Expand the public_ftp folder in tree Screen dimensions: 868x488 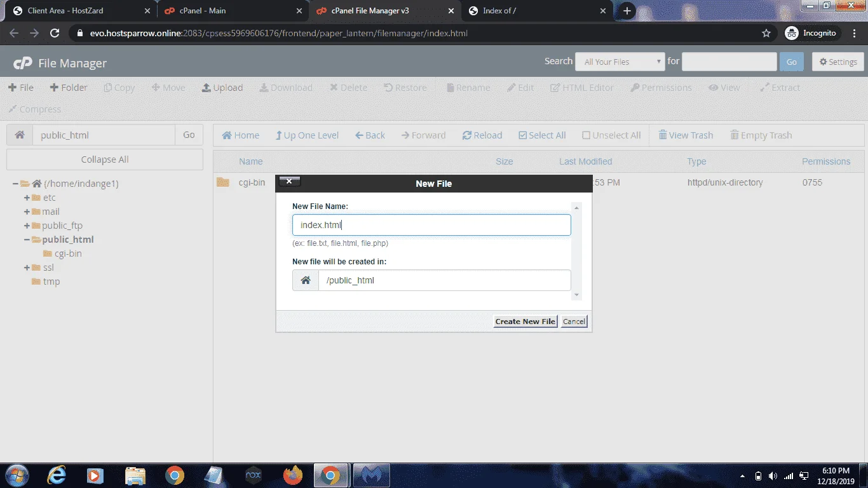[27, 226]
